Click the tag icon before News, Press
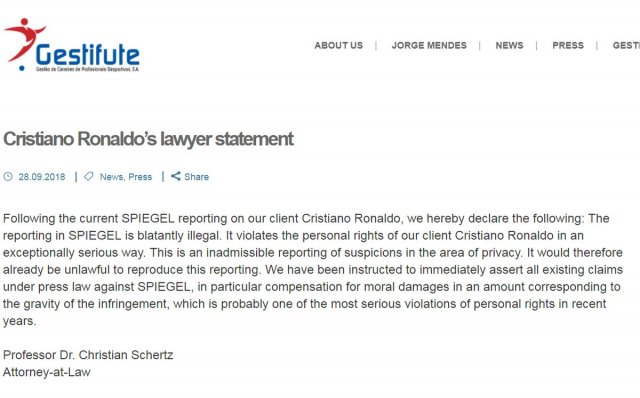Screen dimensions: 640x398 [89, 176]
